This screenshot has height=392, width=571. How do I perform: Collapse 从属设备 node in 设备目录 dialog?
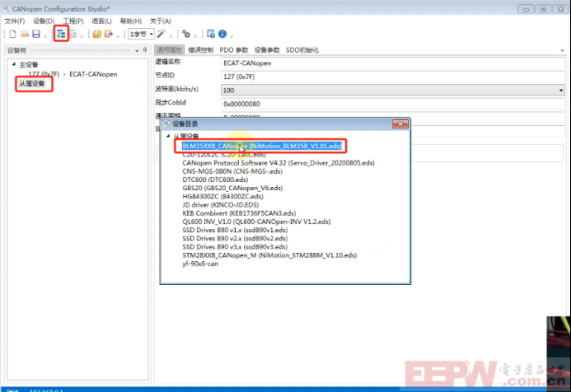coord(168,136)
